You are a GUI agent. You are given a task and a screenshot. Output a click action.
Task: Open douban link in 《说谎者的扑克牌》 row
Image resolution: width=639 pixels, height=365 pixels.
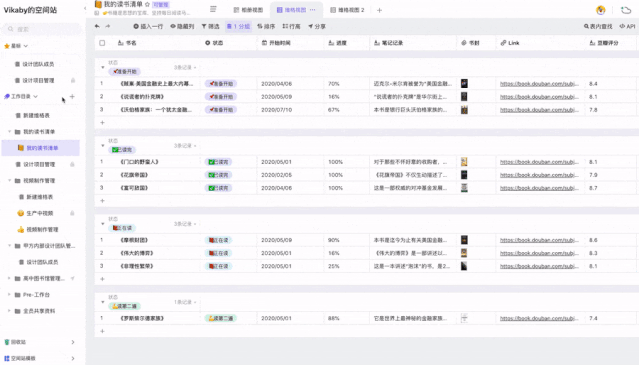point(539,97)
